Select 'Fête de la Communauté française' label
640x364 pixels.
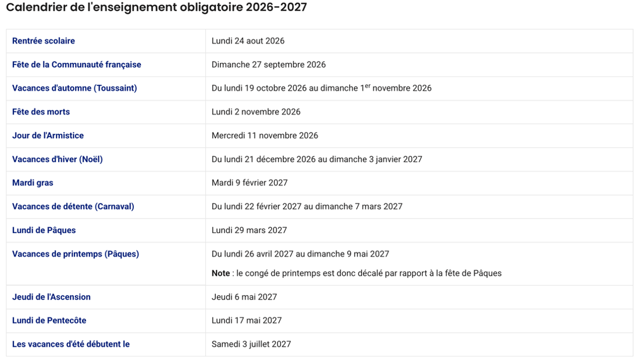pyautogui.click(x=76, y=65)
